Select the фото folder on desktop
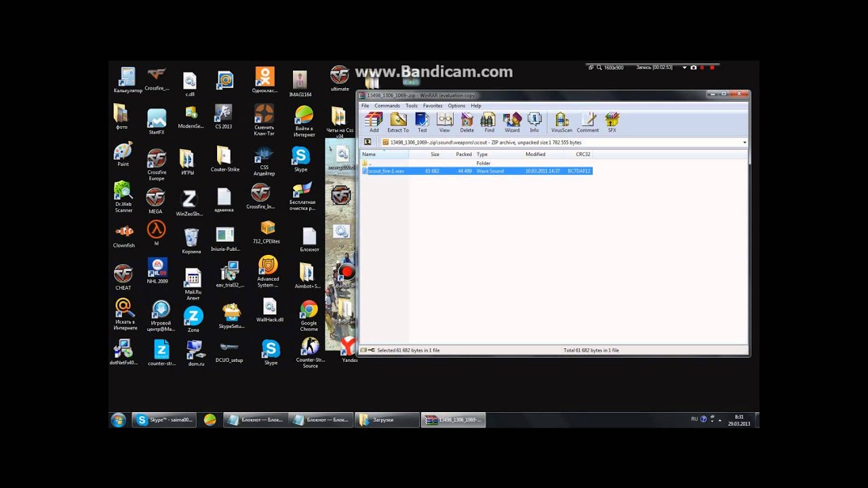This screenshot has height=488, width=868. [x=121, y=117]
